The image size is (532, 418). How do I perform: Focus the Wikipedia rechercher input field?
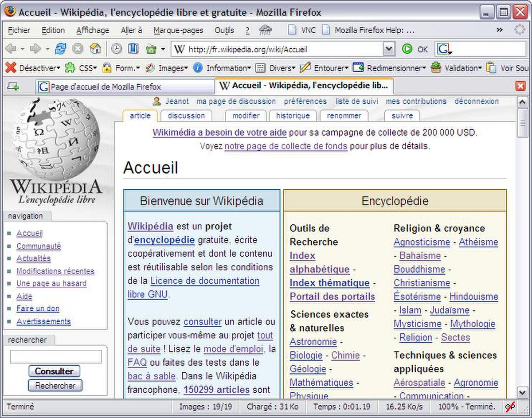(56, 357)
